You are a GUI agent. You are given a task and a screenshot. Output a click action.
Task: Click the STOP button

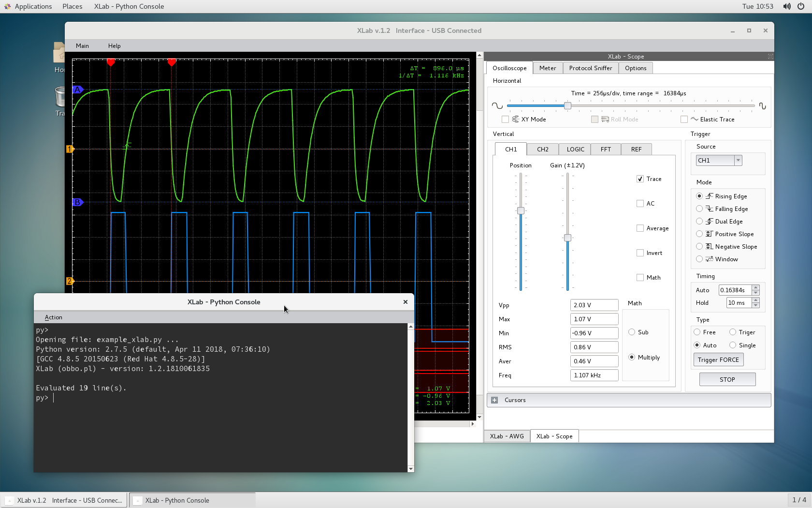(x=727, y=379)
